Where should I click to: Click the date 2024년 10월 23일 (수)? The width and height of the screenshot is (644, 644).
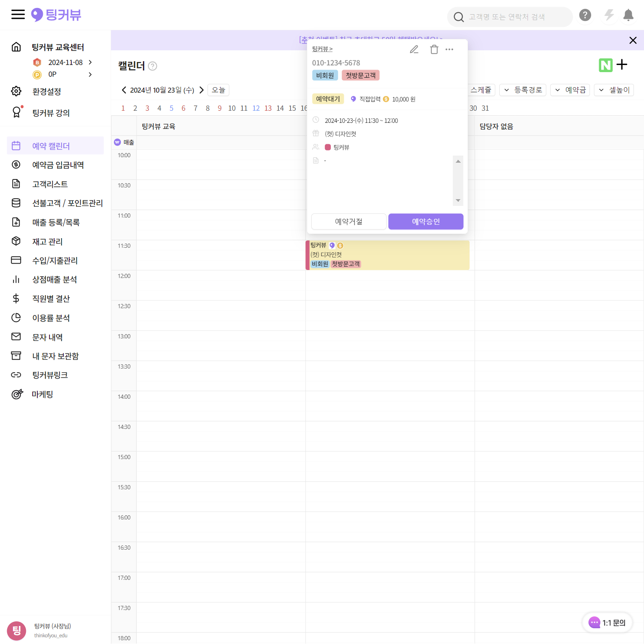point(162,90)
